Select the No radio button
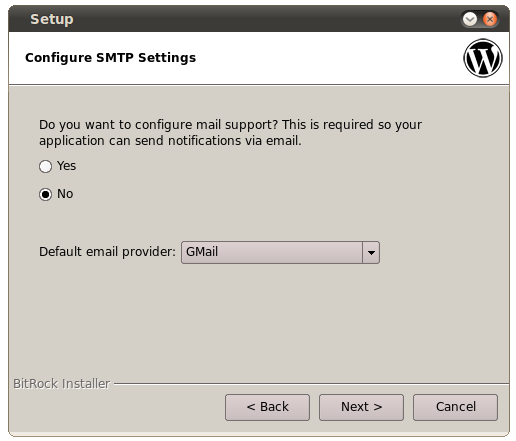The height and width of the screenshot is (441, 516). (45, 194)
